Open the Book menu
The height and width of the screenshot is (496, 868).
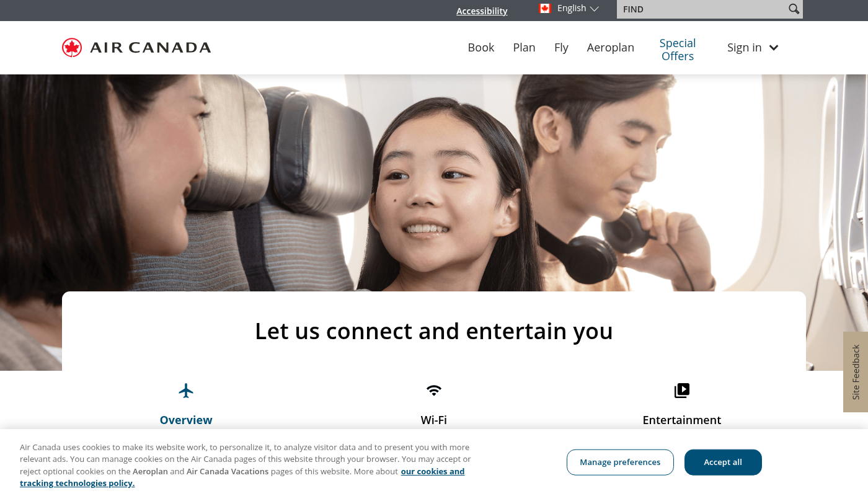pos(481,48)
